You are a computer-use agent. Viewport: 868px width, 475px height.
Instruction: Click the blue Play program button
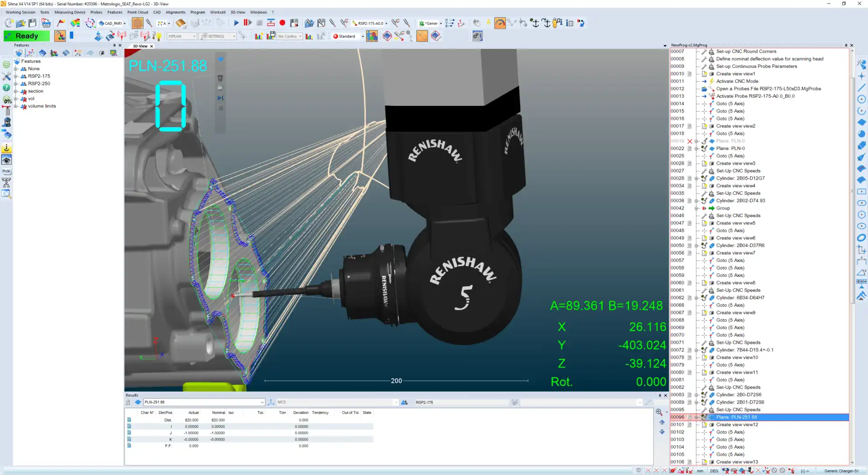click(x=236, y=23)
